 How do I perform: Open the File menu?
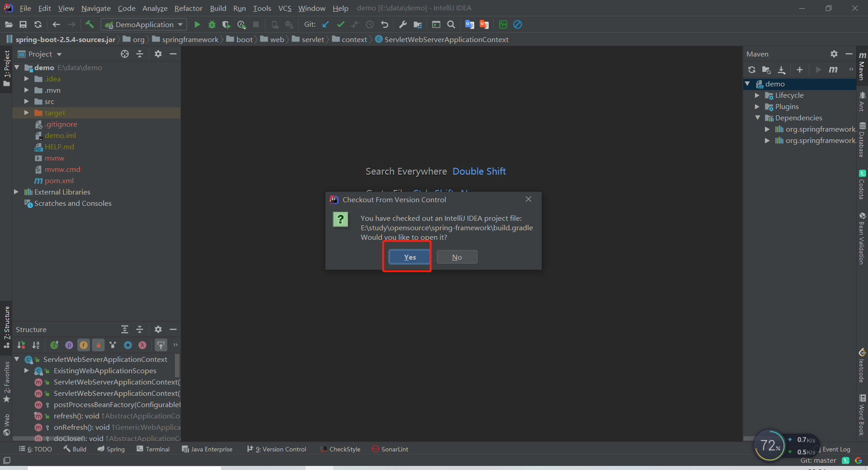(25, 8)
